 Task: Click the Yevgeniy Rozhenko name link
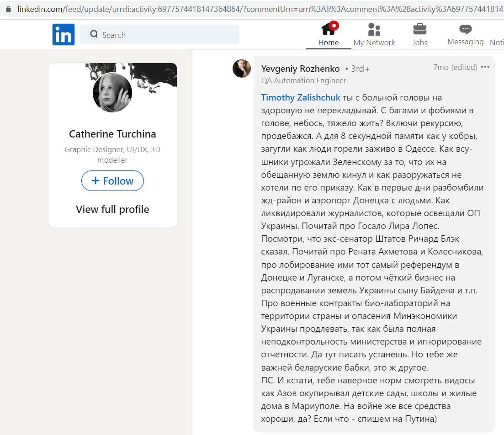[x=300, y=69]
